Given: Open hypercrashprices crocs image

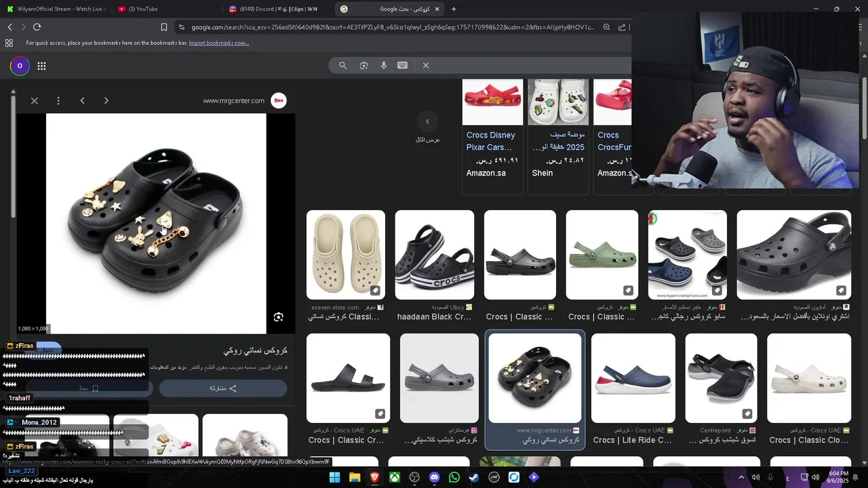Looking at the screenshot, I should tap(688, 255).
